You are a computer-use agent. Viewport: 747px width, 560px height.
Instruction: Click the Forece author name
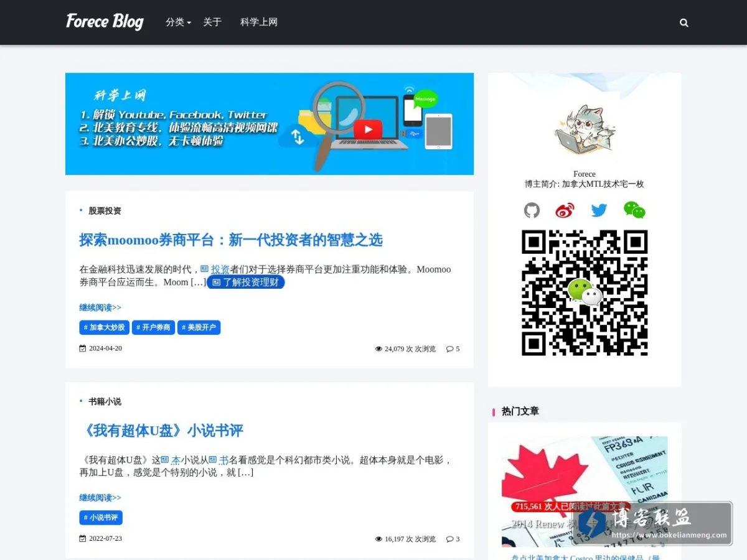585,174
